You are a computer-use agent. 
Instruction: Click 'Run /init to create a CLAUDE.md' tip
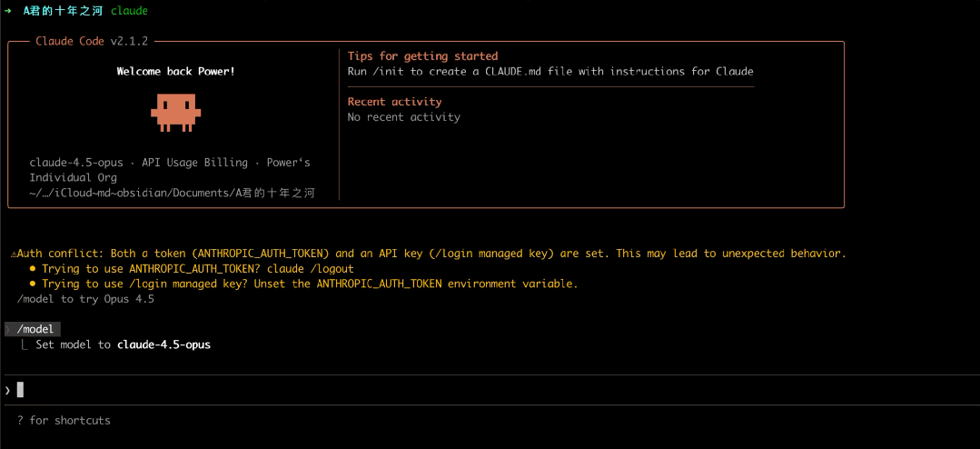pos(550,71)
